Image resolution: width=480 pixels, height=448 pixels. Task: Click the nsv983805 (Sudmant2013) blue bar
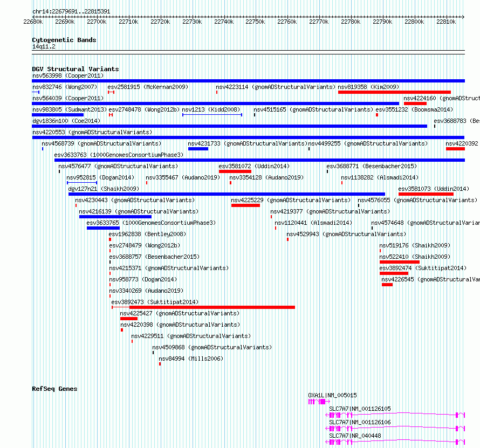(x=58, y=115)
